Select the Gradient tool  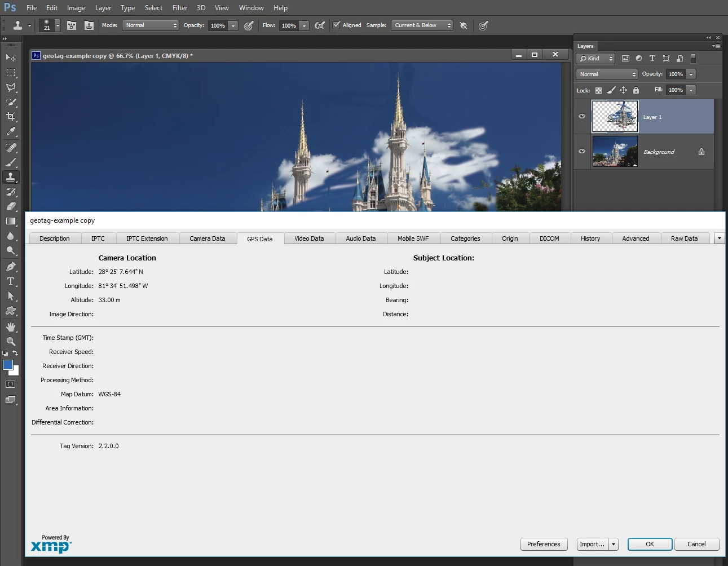(11, 221)
